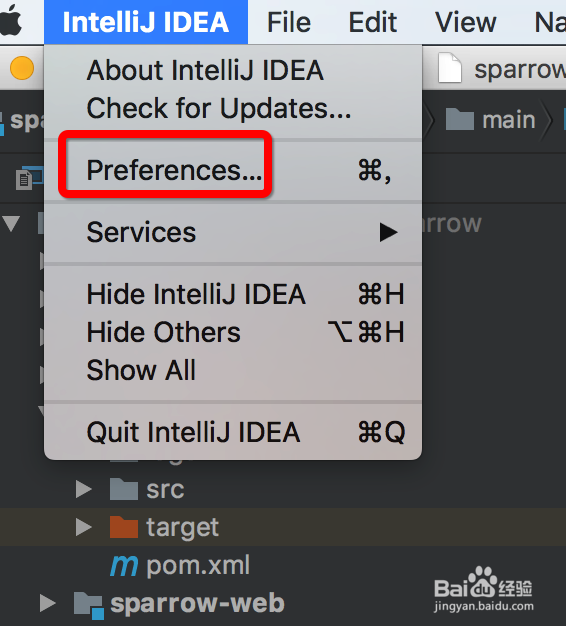Select About IntelliJ IDEA

click(233, 70)
